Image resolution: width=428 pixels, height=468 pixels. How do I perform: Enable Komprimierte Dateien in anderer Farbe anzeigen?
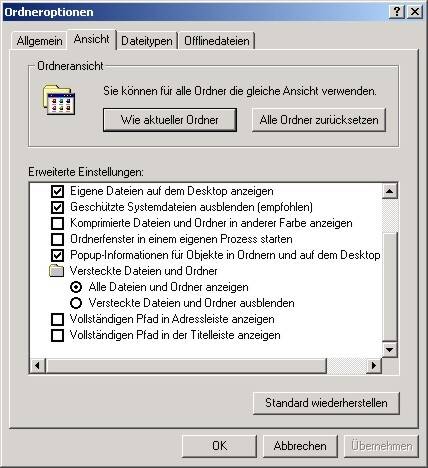click(x=57, y=223)
